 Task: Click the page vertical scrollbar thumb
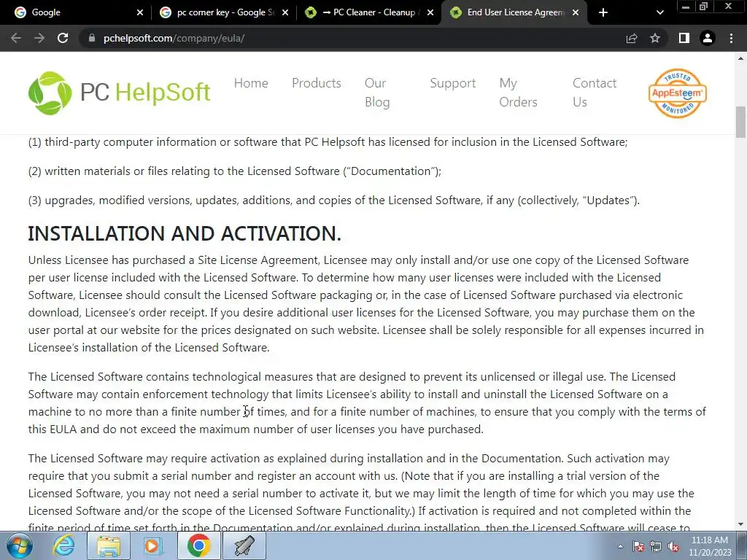click(x=740, y=122)
